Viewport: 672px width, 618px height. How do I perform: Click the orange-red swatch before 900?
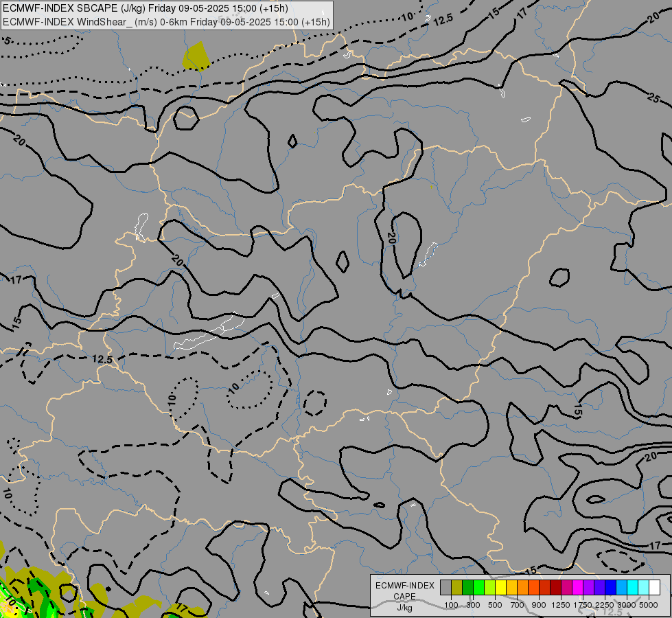[x=533, y=587]
